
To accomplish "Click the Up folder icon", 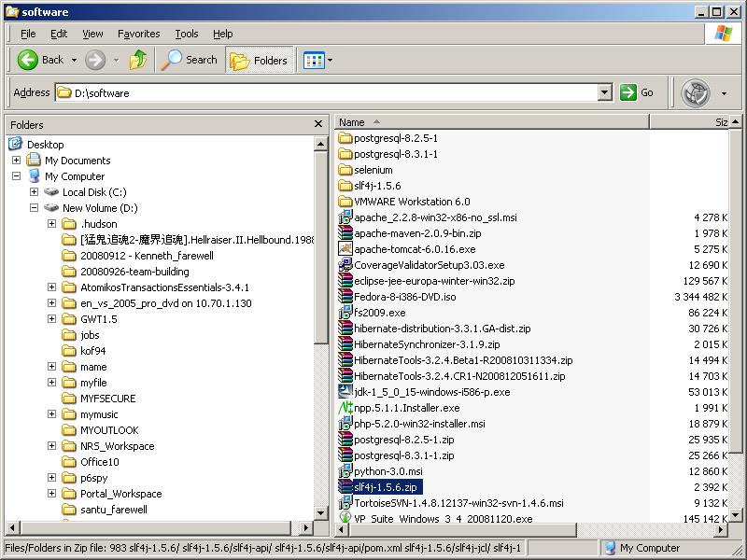I will pyautogui.click(x=138, y=60).
